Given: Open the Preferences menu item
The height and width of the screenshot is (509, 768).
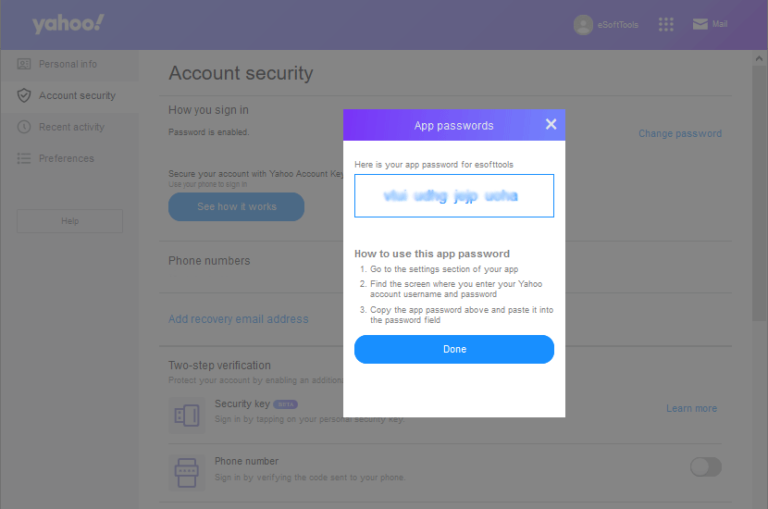Looking at the screenshot, I should (x=66, y=159).
